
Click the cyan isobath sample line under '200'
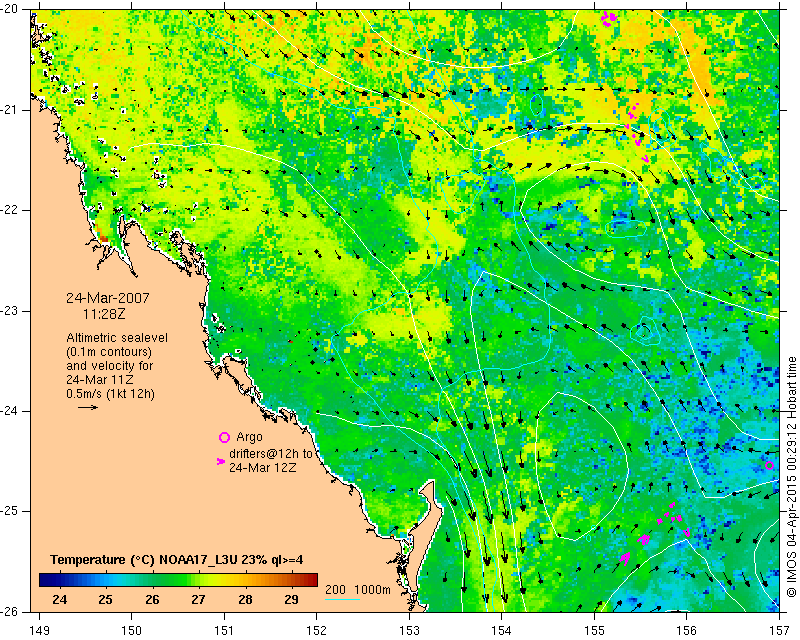[342, 599]
